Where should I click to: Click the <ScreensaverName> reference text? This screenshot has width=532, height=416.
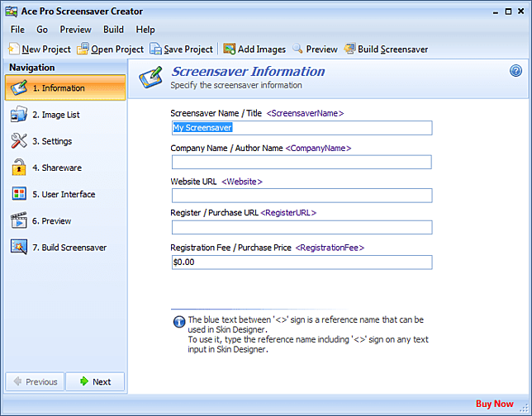(305, 113)
